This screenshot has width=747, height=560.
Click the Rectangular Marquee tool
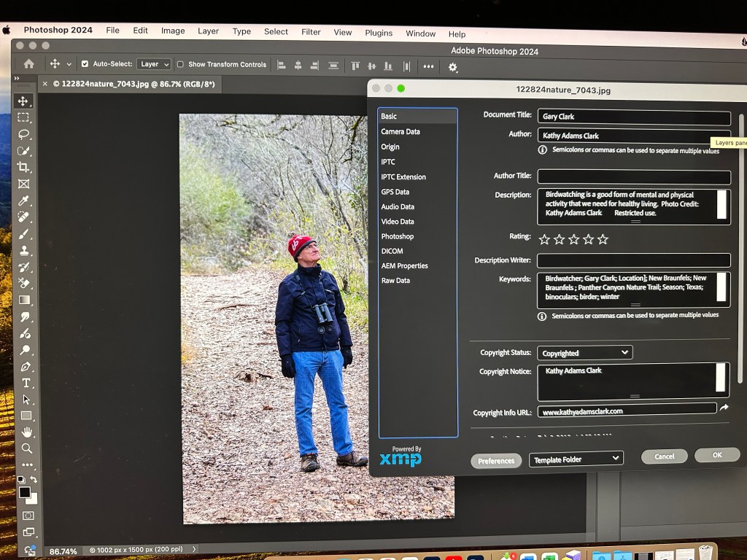click(24, 117)
